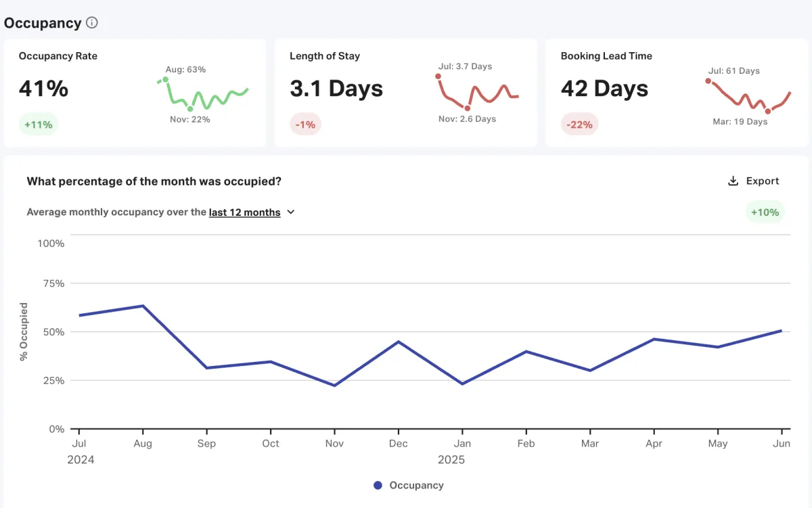Screen dimensions: 812x508
Task: Select the Booking Lead Time card
Action: (x=676, y=93)
